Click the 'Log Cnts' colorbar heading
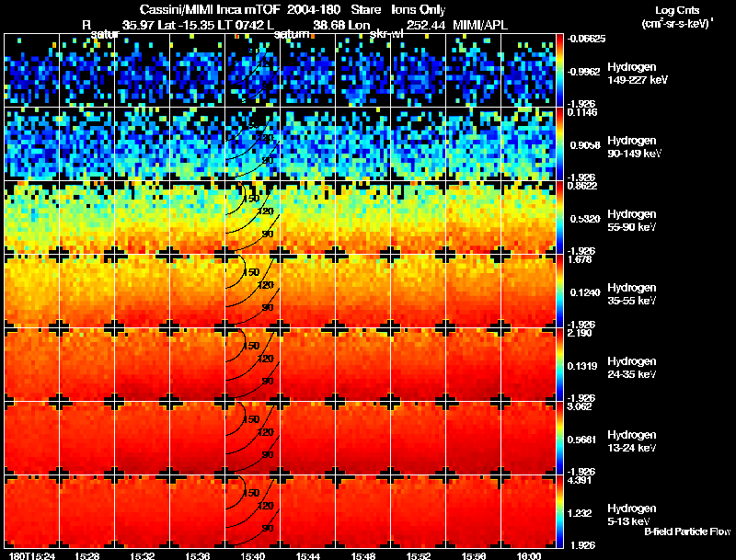This screenshot has height=560, width=736. (677, 10)
